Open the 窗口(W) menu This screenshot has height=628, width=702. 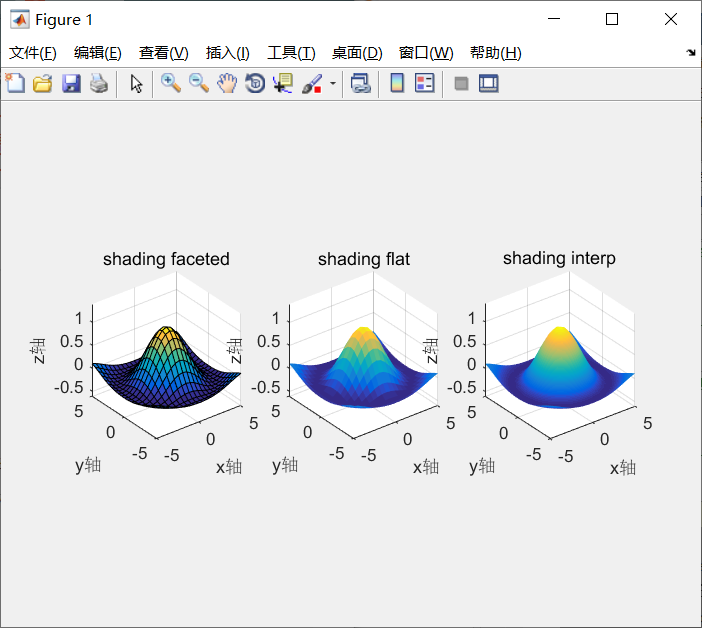coord(426,53)
